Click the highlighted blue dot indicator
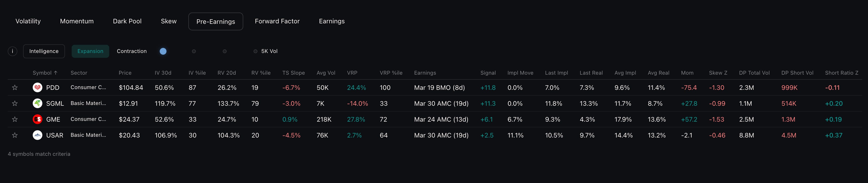The height and width of the screenshot is (183, 868). pyautogui.click(x=163, y=51)
